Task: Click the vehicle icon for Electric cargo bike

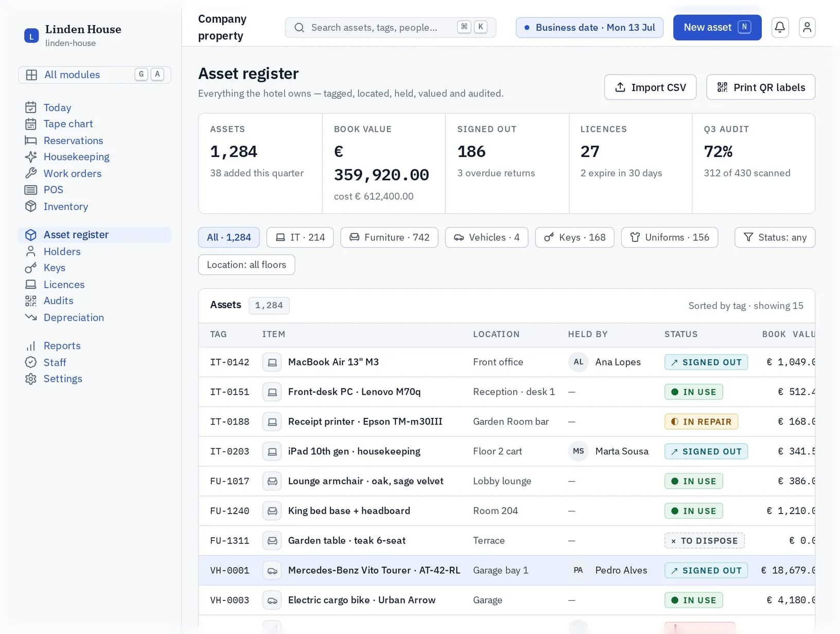Action: point(272,600)
